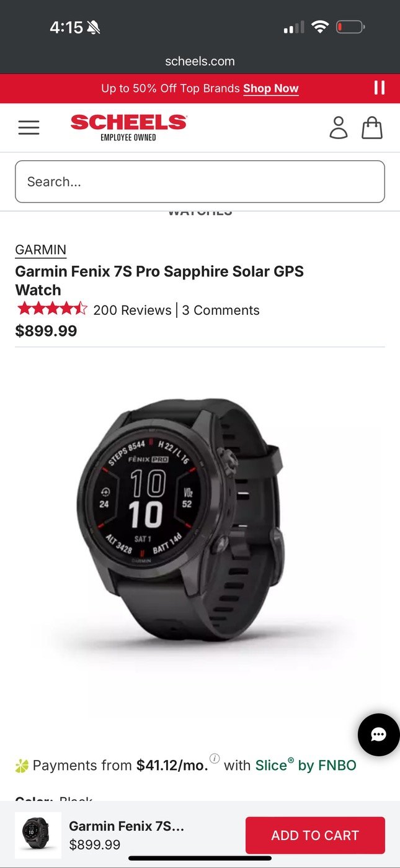The height and width of the screenshot is (868, 400).
Task: Focus the Search input field
Action: pyautogui.click(x=200, y=181)
